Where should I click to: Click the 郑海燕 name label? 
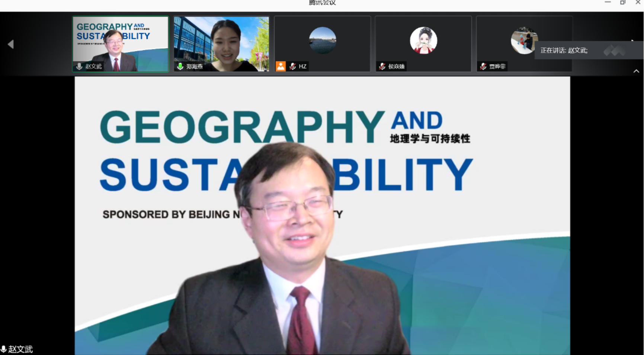(x=195, y=67)
